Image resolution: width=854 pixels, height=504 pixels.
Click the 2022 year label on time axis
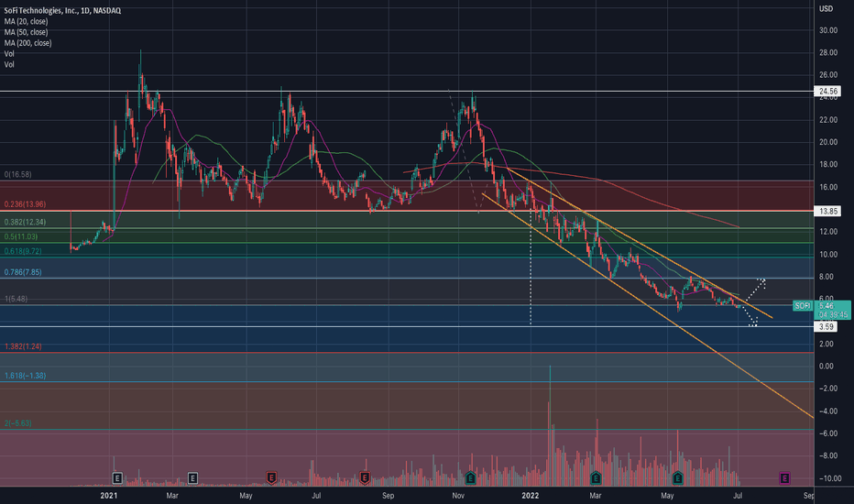pos(530,496)
